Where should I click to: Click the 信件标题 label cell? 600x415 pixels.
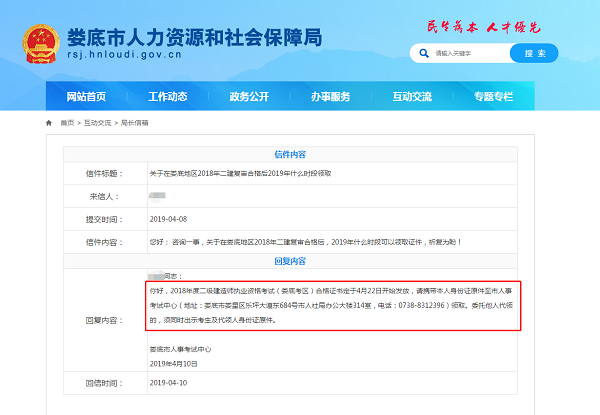pyautogui.click(x=105, y=173)
